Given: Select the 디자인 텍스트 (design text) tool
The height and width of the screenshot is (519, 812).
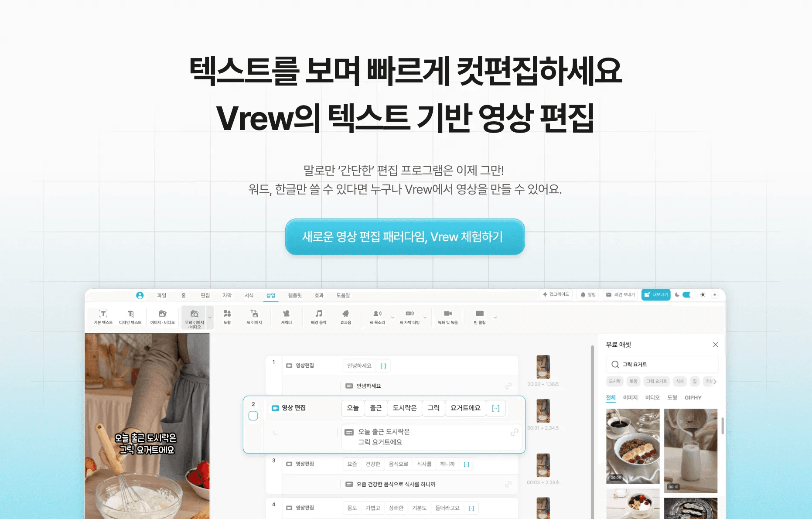Looking at the screenshot, I should pyautogui.click(x=130, y=317).
